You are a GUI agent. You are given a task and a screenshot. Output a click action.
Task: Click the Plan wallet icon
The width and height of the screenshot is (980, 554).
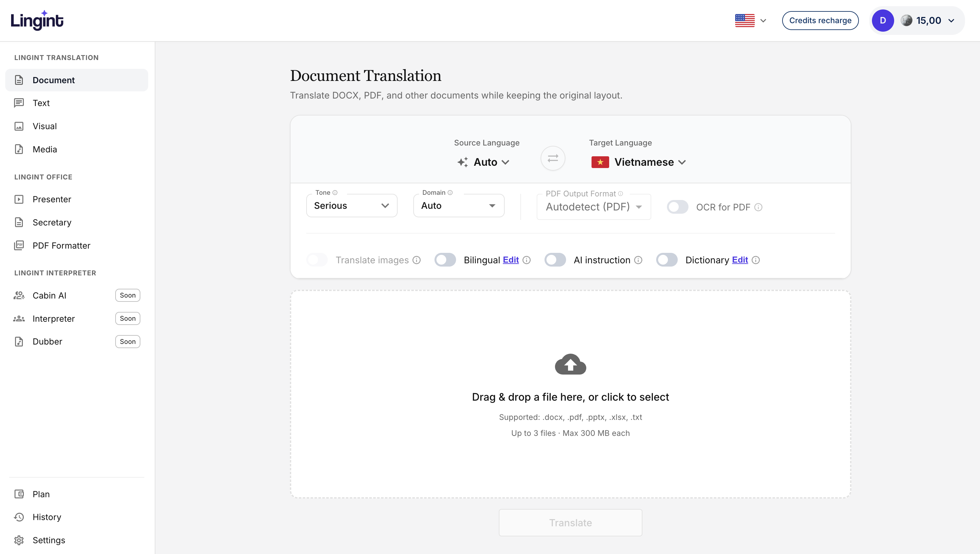[19, 494]
